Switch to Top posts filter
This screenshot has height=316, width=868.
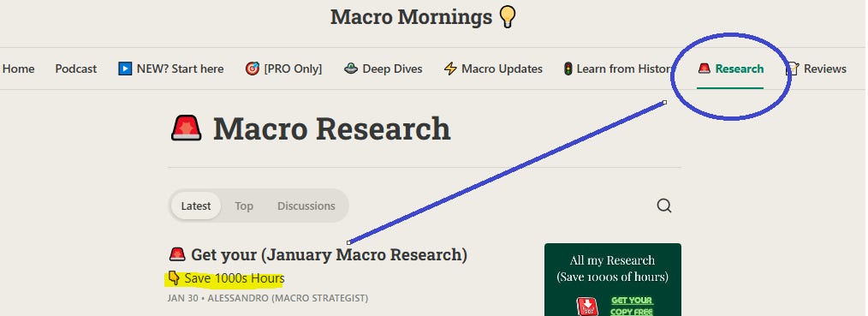[244, 206]
